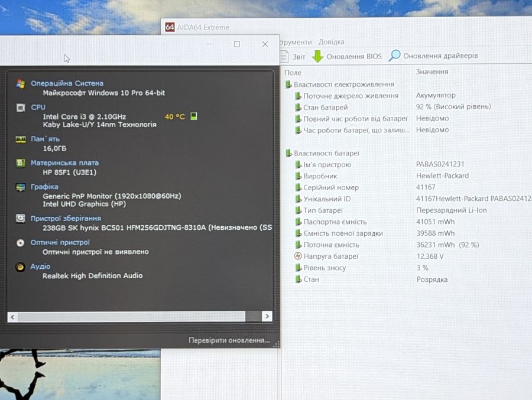The height and width of the screenshot is (400, 532).
Task: Click the CPU chip icon
Action: (x=21, y=108)
